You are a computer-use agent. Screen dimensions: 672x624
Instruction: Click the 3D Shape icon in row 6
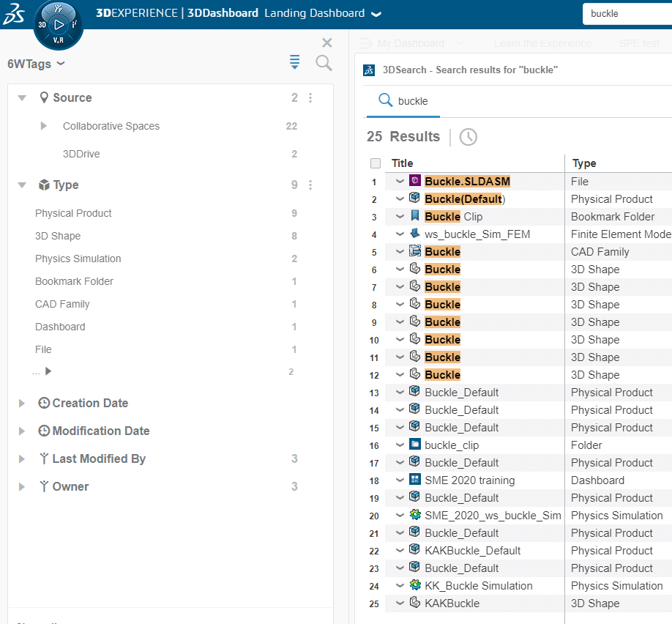click(414, 269)
